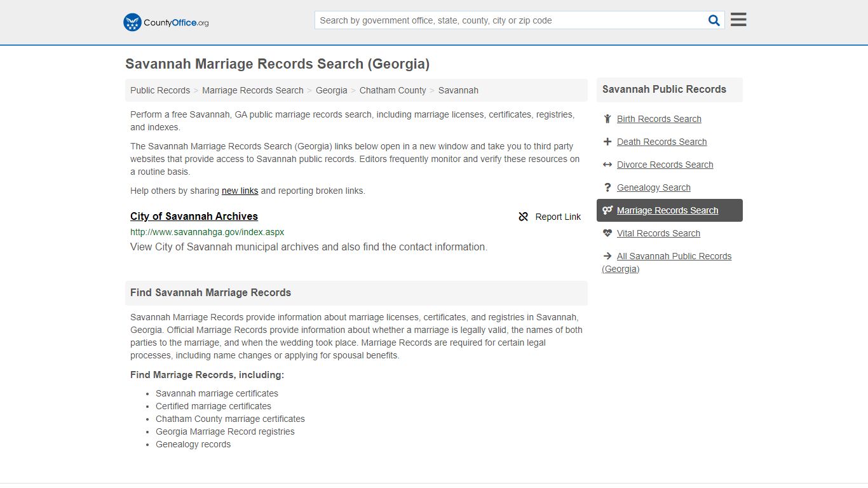Click the search magnifier icon
868x488 pixels.
[x=714, y=20]
